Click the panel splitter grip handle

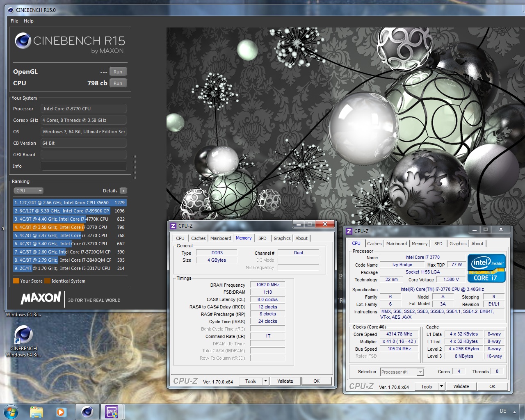click(135, 167)
